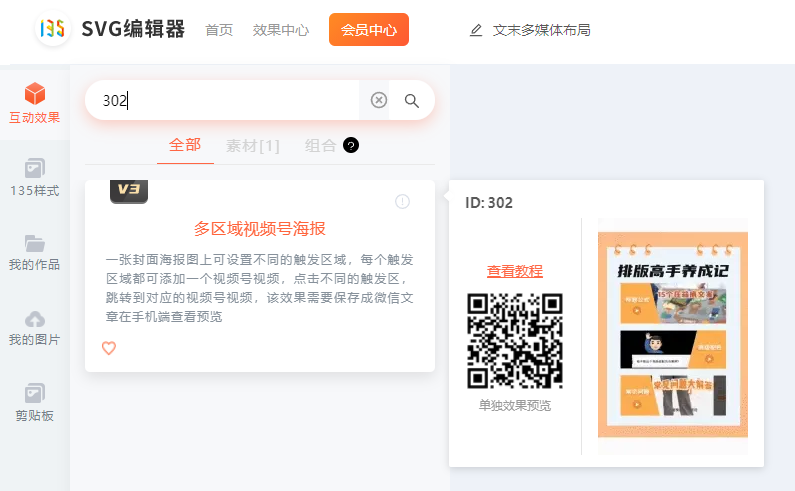Switch to the 组合 tab
The height and width of the screenshot is (491, 795).
tap(320, 146)
